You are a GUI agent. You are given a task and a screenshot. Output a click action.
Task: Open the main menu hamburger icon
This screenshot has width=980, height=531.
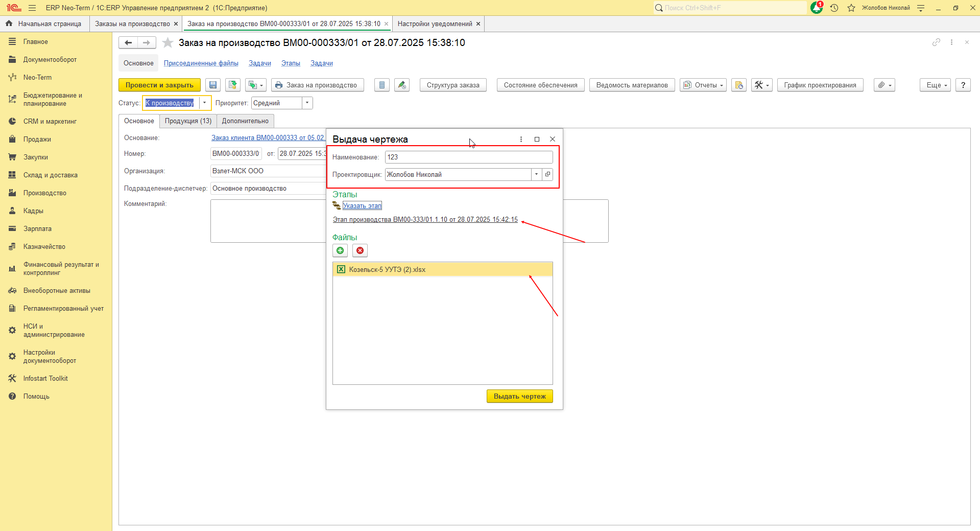coord(32,8)
